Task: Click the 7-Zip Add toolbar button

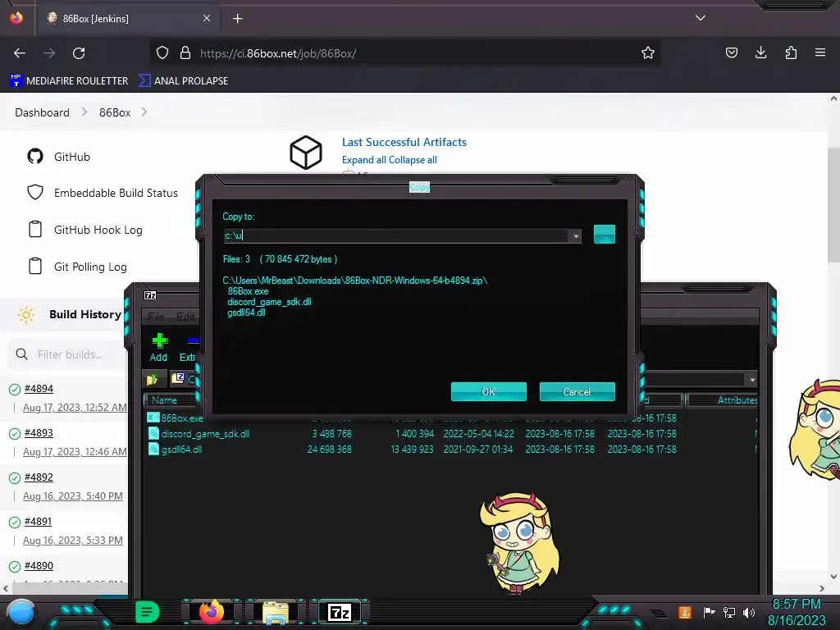Action: (158, 348)
